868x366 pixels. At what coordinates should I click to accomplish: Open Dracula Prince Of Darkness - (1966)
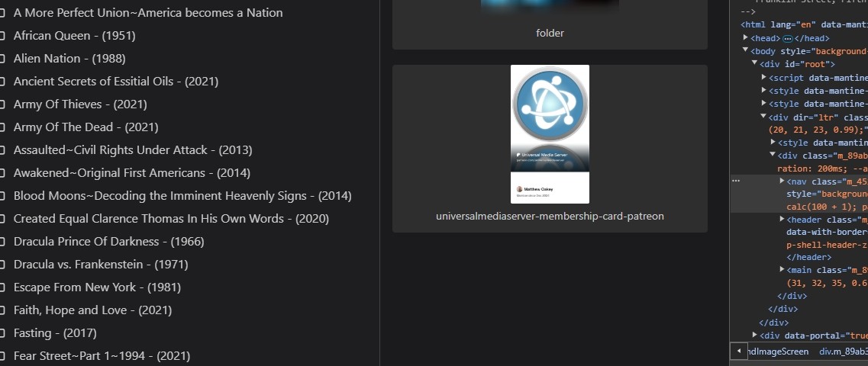tap(108, 242)
